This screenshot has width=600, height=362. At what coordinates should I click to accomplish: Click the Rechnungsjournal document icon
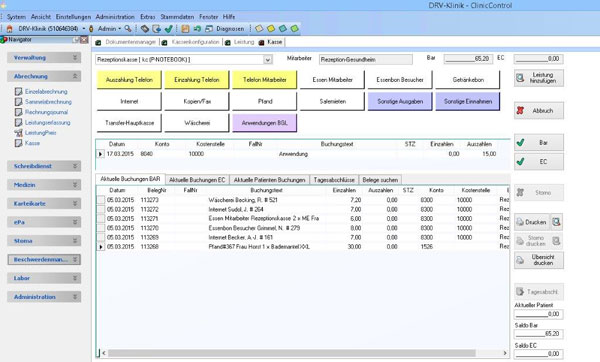click(18, 112)
